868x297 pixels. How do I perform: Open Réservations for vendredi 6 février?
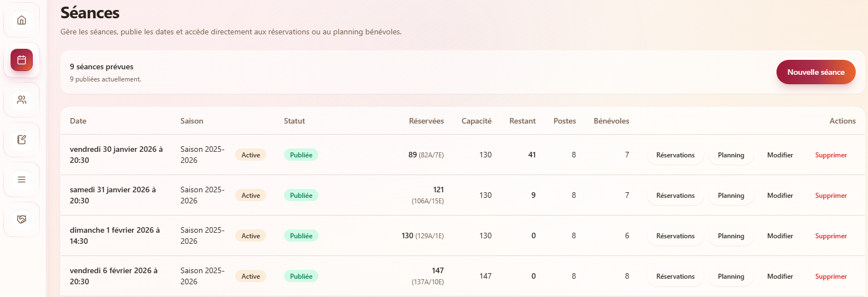pyautogui.click(x=675, y=276)
